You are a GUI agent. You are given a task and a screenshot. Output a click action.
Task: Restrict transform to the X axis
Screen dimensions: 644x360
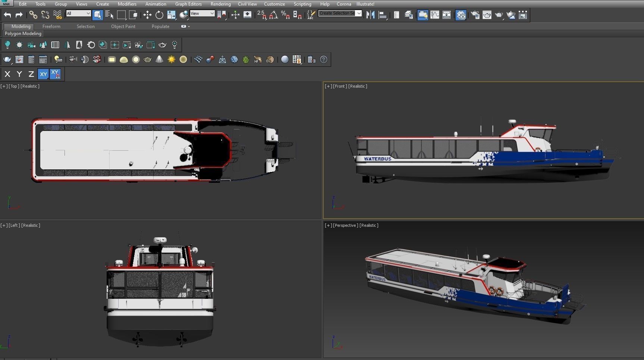[x=7, y=74]
